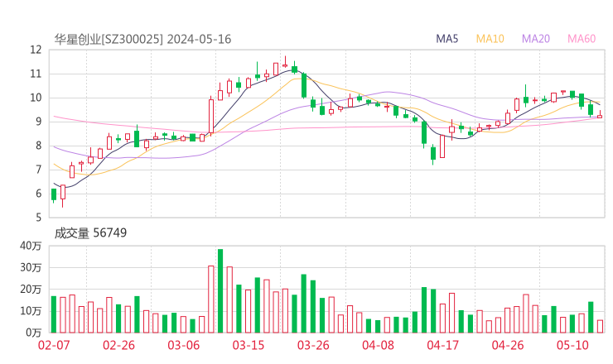Click the 05-10 date axis label
This screenshot has height=364, width=613.
[572, 345]
